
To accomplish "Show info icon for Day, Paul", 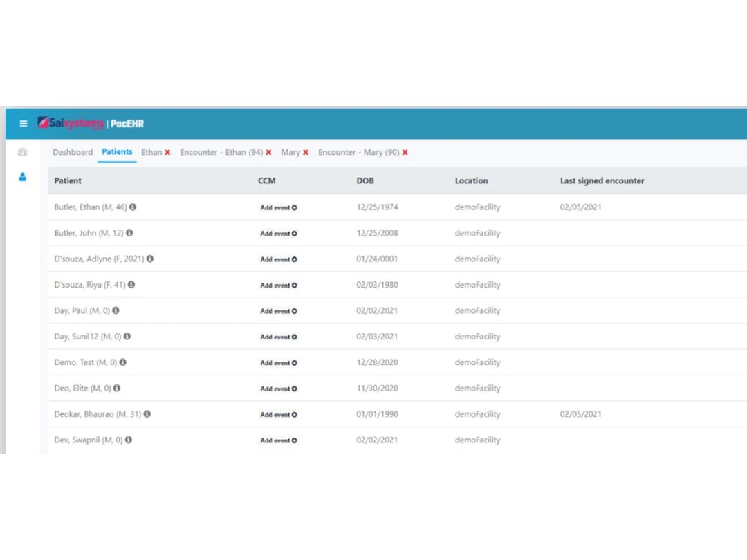I will pyautogui.click(x=116, y=310).
